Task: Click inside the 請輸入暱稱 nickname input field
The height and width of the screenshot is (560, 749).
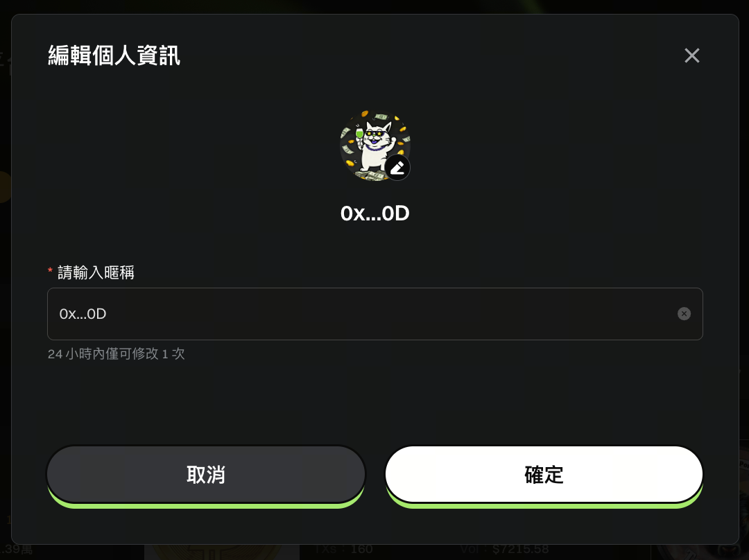Action: (375, 314)
